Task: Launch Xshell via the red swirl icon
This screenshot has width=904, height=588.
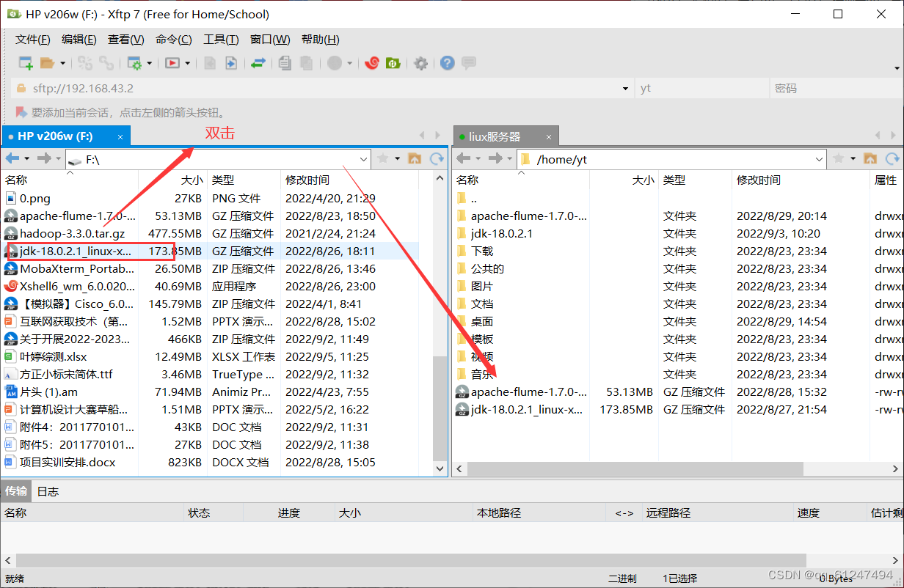Action: [372, 63]
